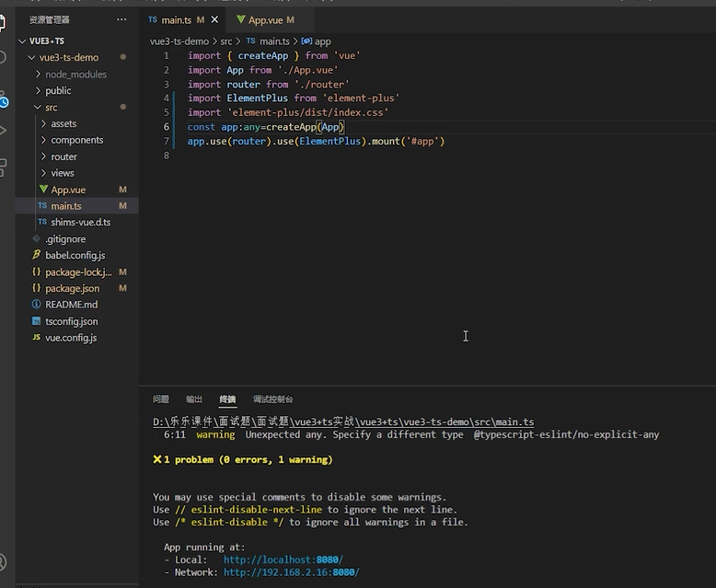716x588 pixels.
Task: Click the braces icon beside package.json
Action: point(37,288)
